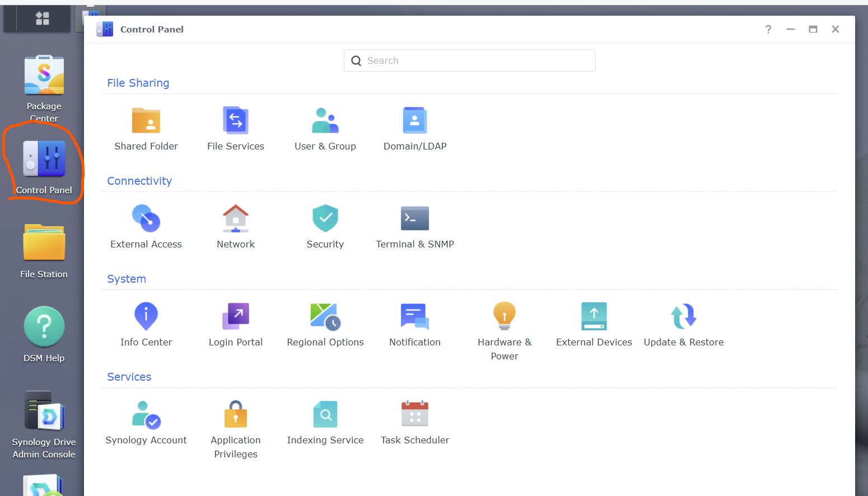Click the Control Panel desktop shortcut
This screenshot has width=868, height=496.
click(44, 167)
